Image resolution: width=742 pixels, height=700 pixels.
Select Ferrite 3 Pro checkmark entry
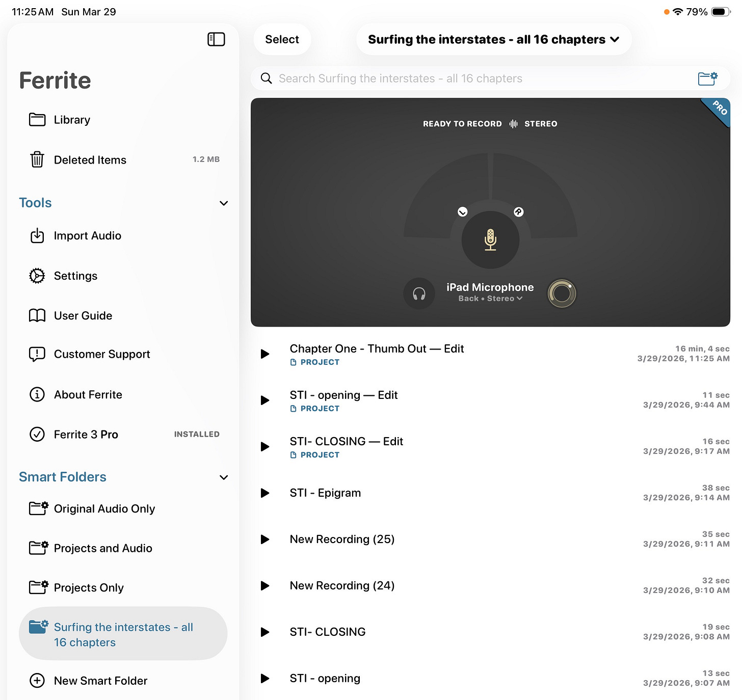click(123, 434)
